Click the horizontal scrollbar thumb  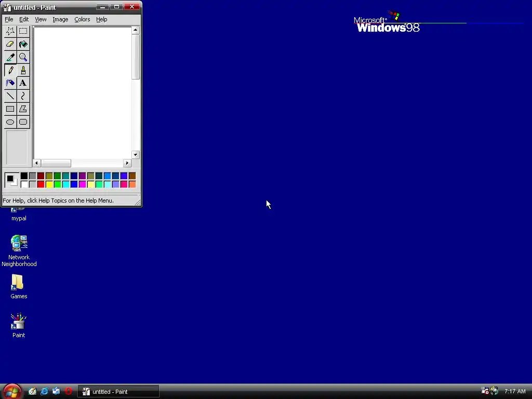pyautogui.click(x=56, y=163)
